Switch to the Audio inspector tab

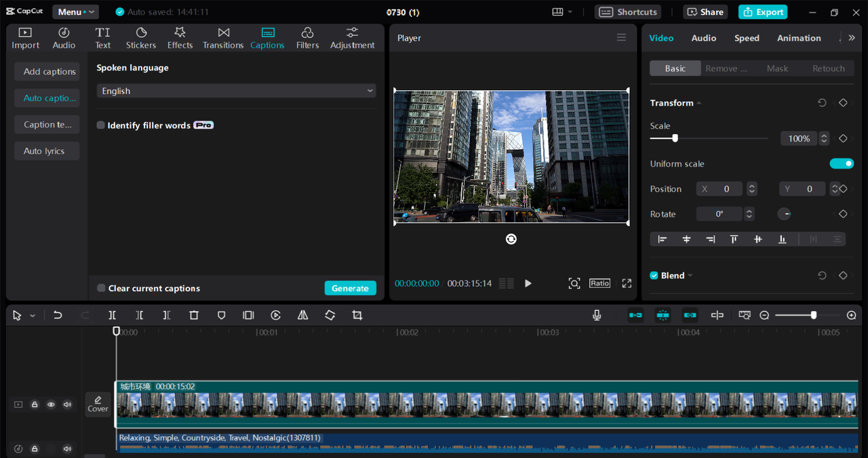704,38
